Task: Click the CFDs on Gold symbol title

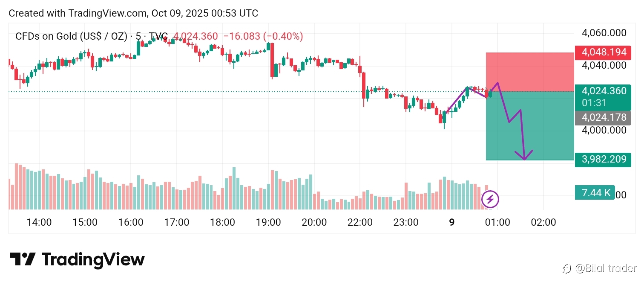Action: tap(71, 37)
